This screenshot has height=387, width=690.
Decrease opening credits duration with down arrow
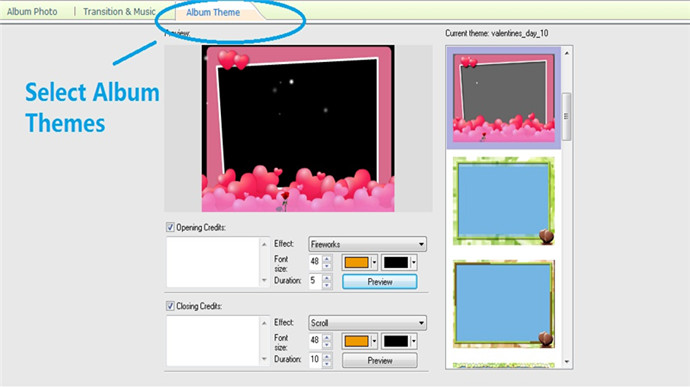pos(327,285)
